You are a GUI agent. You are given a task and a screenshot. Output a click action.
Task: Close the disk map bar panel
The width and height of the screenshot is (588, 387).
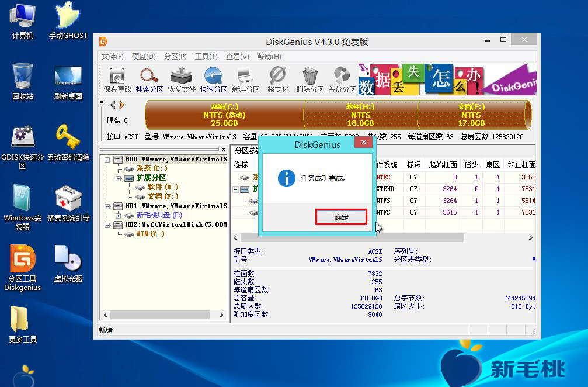(x=102, y=102)
